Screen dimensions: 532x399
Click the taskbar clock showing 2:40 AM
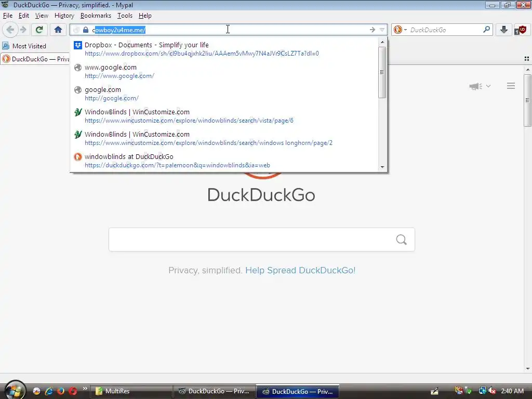coord(512,391)
